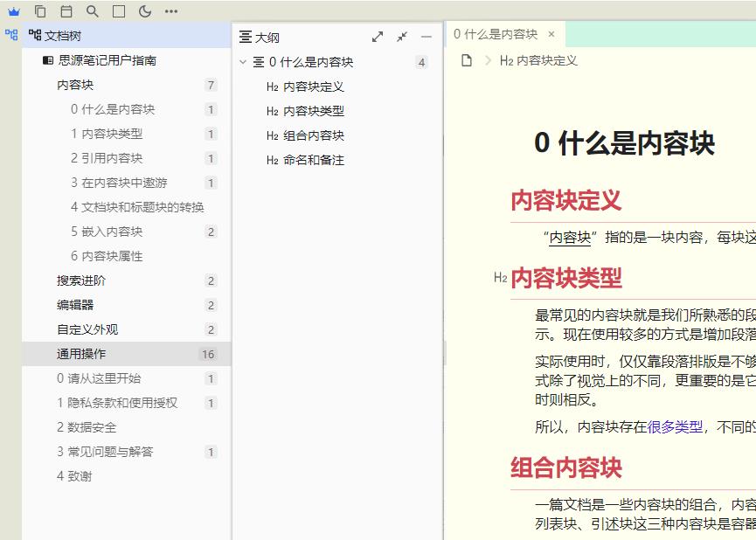Click breadcrumb H2 内容块定义
This screenshot has height=540, width=756.
click(538, 60)
